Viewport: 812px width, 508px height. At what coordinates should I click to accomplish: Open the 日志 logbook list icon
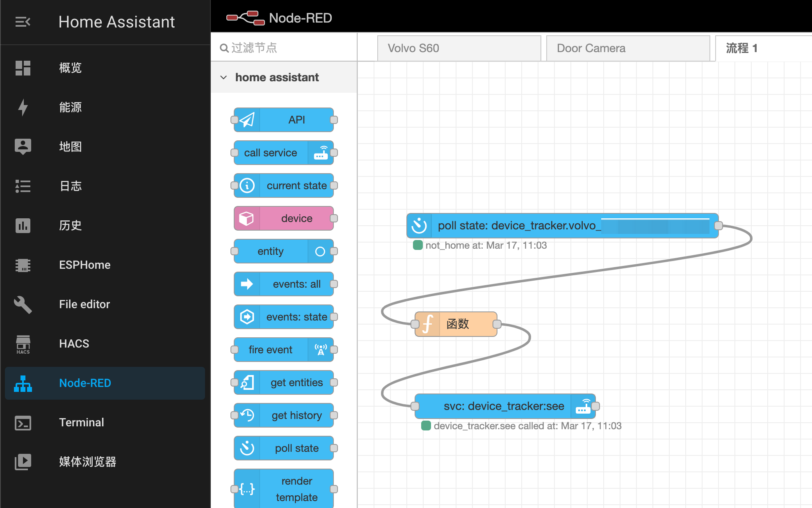click(x=23, y=186)
